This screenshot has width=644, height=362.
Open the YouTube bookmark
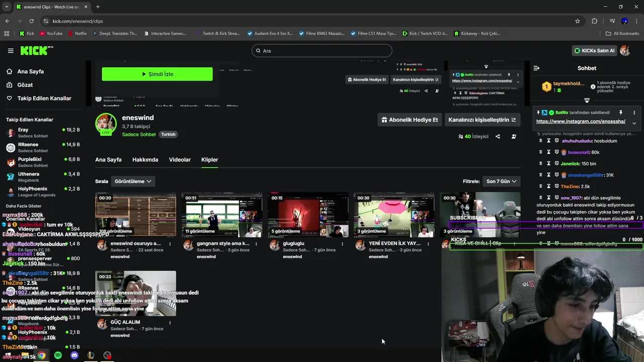coord(51,34)
